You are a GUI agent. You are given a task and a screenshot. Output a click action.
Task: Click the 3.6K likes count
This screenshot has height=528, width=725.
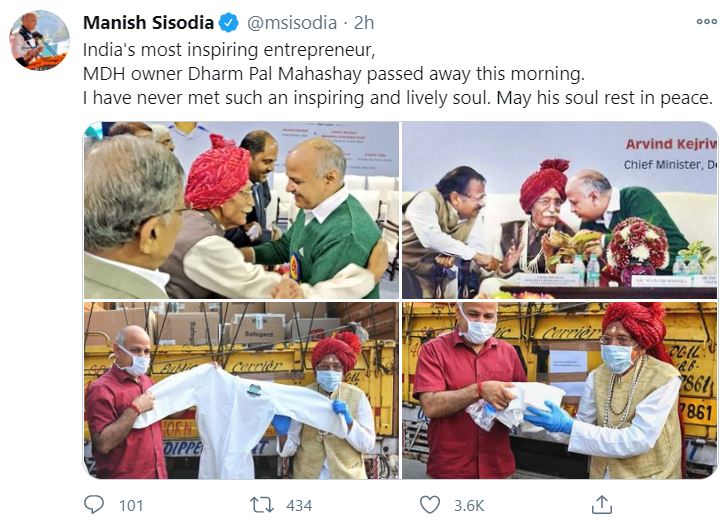pyautogui.click(x=467, y=505)
